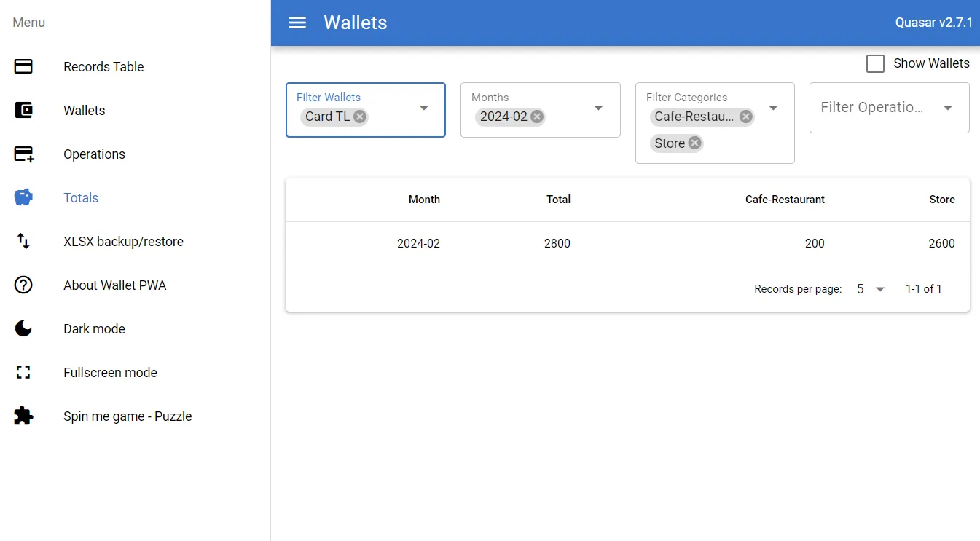Remove the 2024-02 month chip

(537, 117)
